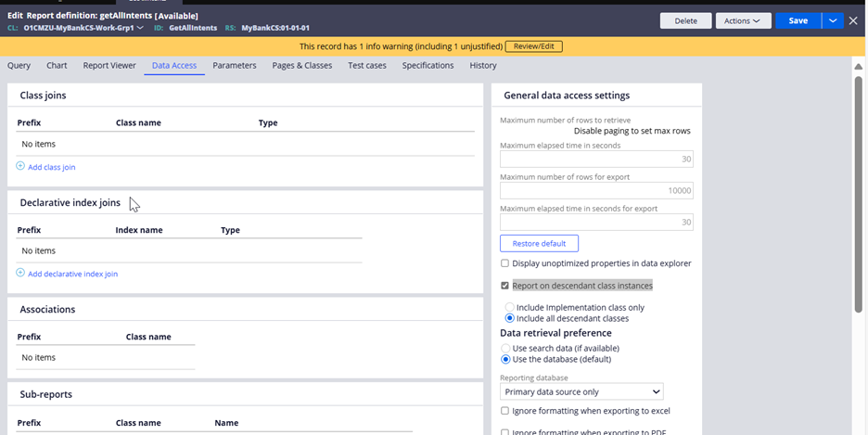The image size is (868, 435).
Task: Click Review/Edit in the warning banner
Action: (x=533, y=46)
